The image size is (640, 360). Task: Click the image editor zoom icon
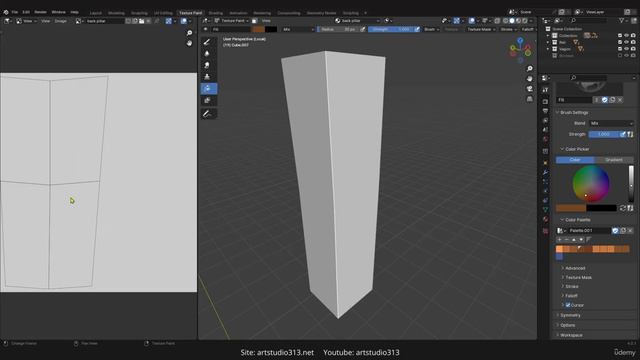tap(189, 33)
